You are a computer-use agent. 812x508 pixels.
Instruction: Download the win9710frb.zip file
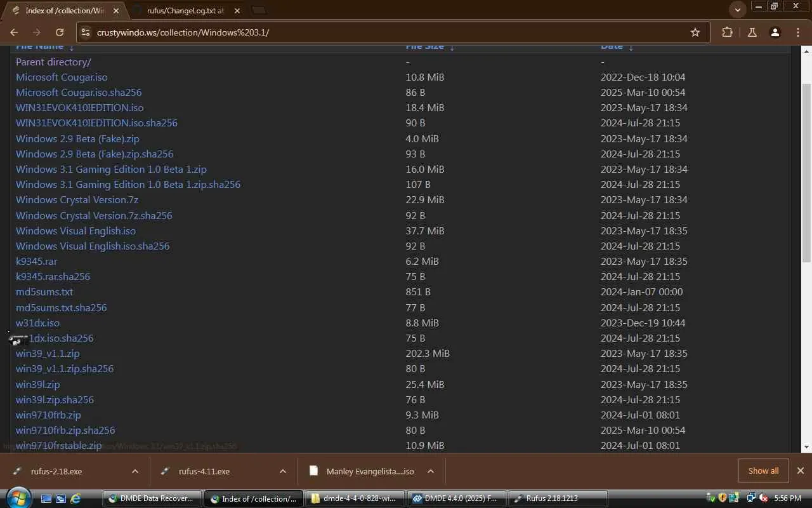(48, 415)
